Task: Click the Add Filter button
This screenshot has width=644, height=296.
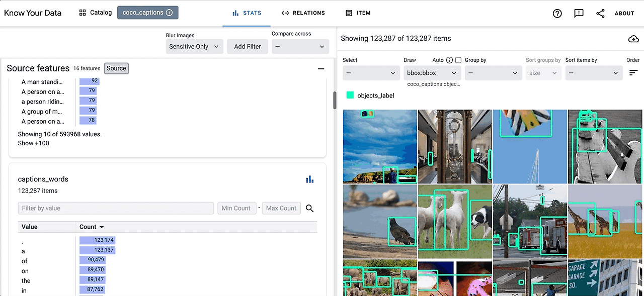Action: click(x=248, y=46)
